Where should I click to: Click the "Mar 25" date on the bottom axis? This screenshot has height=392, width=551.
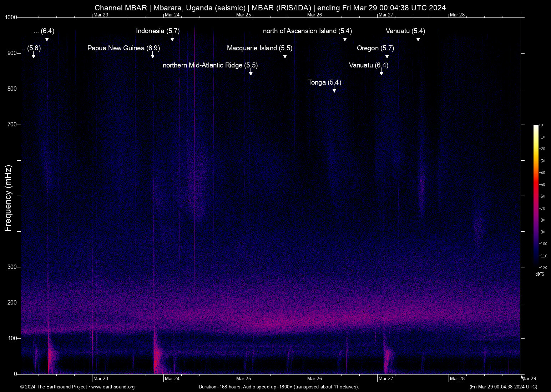tap(243, 378)
